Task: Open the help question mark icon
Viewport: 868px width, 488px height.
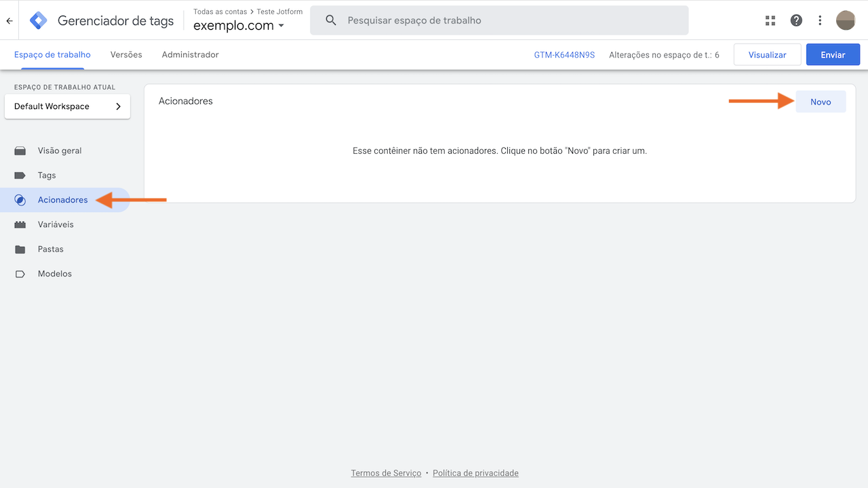Action: (795, 20)
